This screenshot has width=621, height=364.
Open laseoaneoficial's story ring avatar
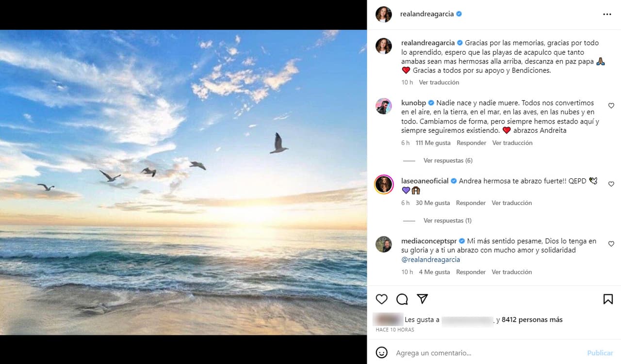[384, 184]
